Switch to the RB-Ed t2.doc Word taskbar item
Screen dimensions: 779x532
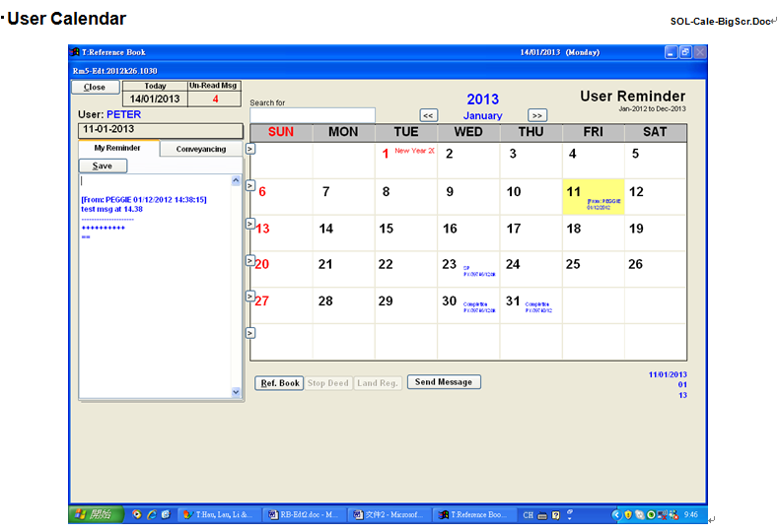click(304, 514)
